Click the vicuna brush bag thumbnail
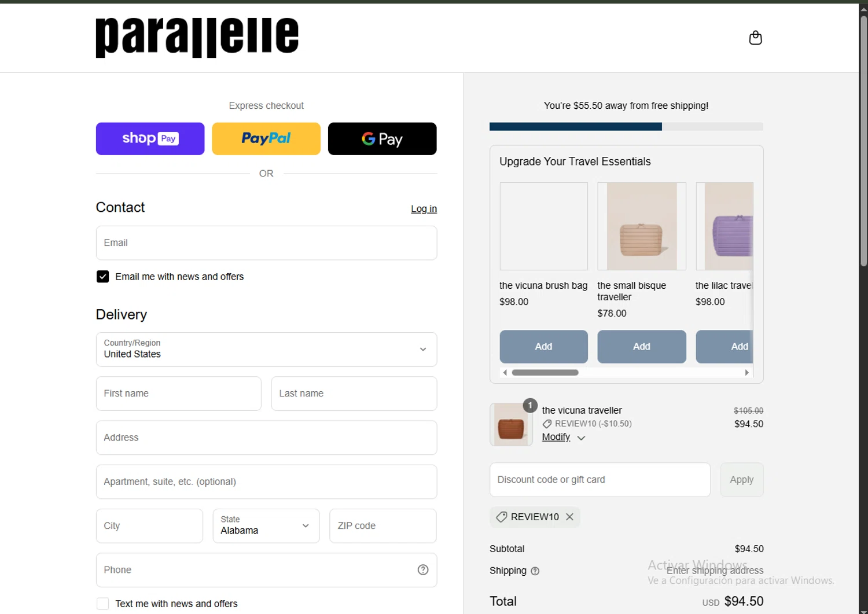 (543, 226)
